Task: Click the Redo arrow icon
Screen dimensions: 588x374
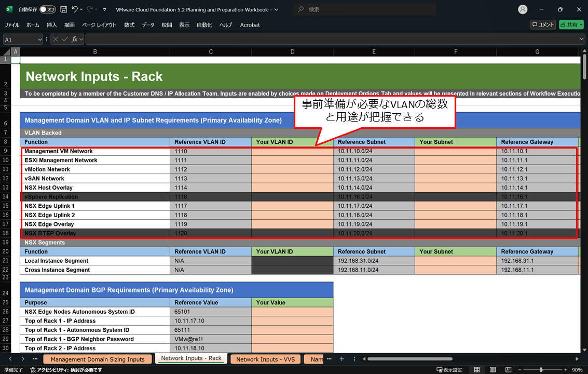Action: tap(90, 9)
